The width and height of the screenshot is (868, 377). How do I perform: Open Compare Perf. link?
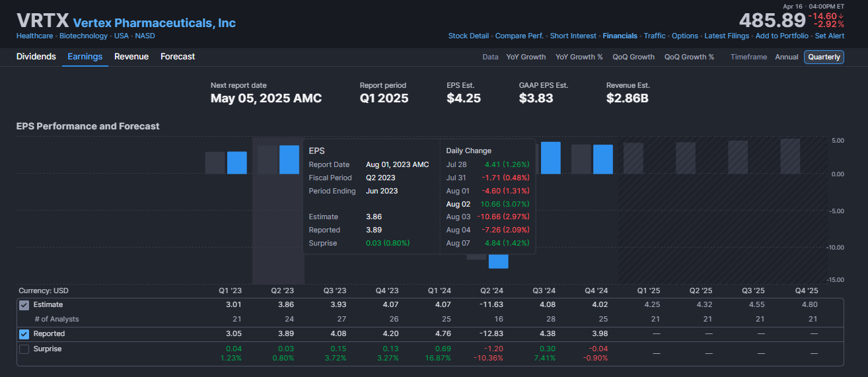pos(519,36)
